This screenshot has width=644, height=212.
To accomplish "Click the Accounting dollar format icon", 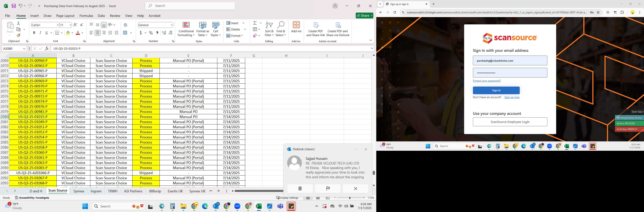I will [x=141, y=33].
